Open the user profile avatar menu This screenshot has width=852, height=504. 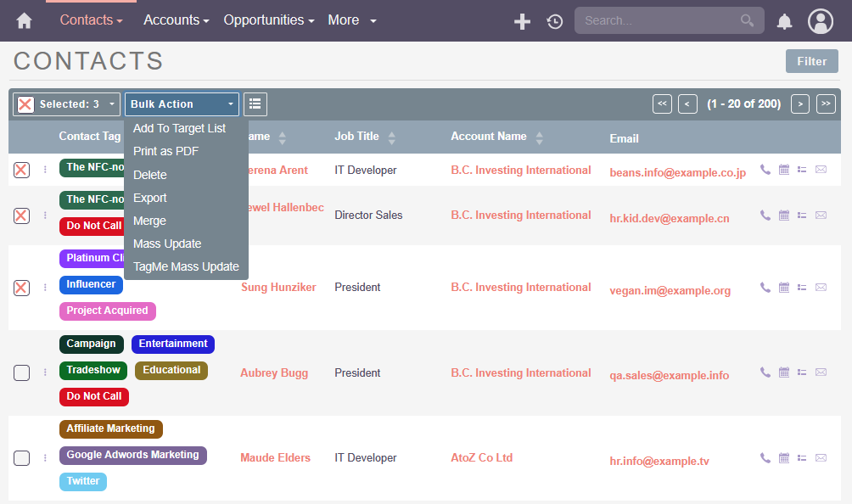pyautogui.click(x=821, y=21)
